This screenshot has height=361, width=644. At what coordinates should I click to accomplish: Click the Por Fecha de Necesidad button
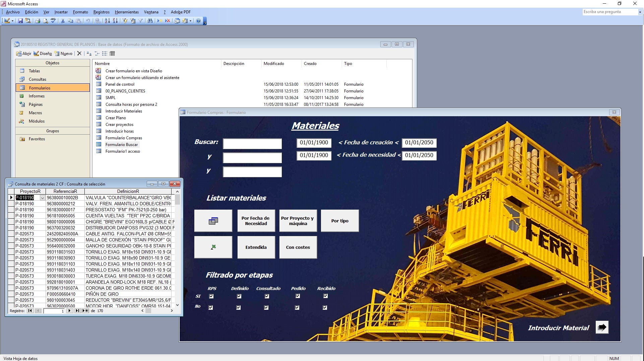point(256,221)
